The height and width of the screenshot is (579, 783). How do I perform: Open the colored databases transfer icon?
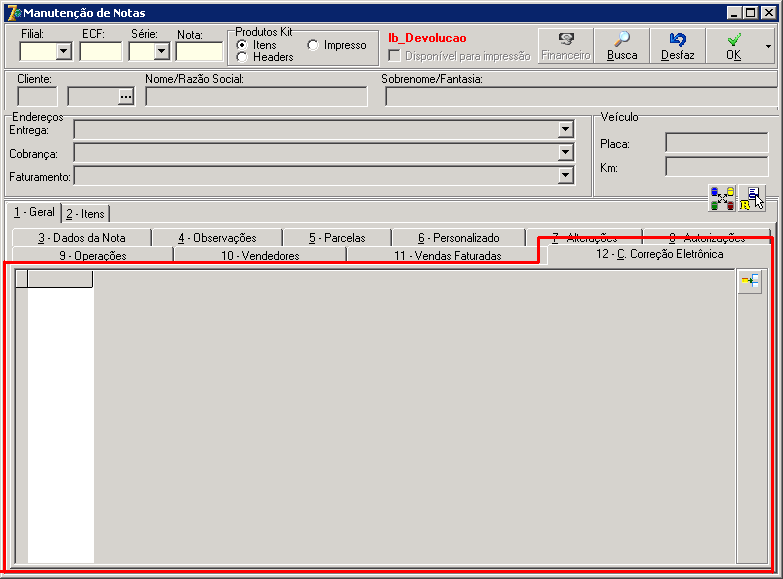722,198
